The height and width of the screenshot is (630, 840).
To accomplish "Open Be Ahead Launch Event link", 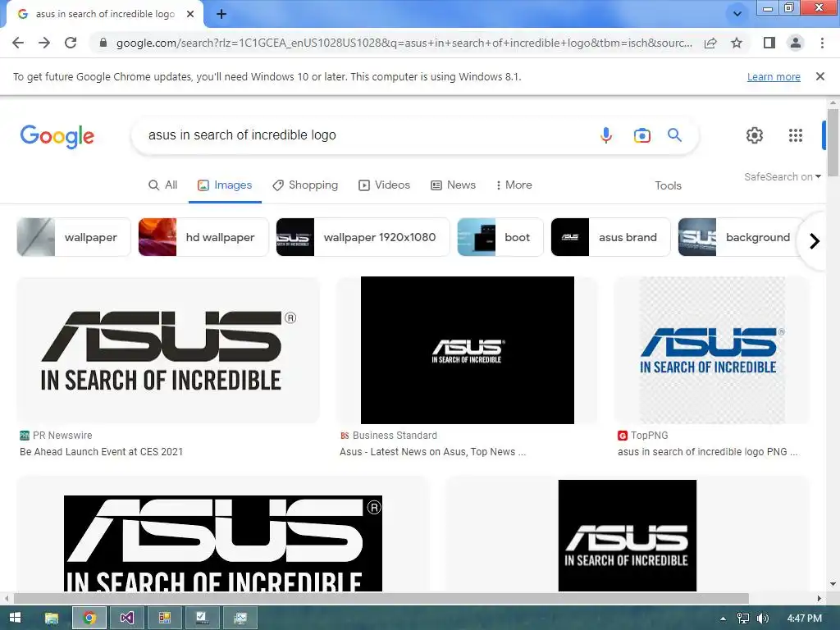I will (101, 452).
